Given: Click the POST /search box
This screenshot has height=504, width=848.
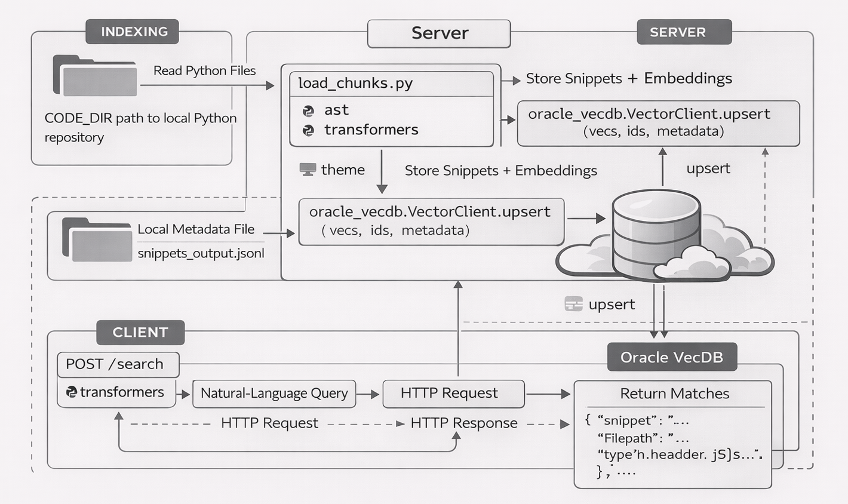Looking at the screenshot, I should [x=118, y=364].
